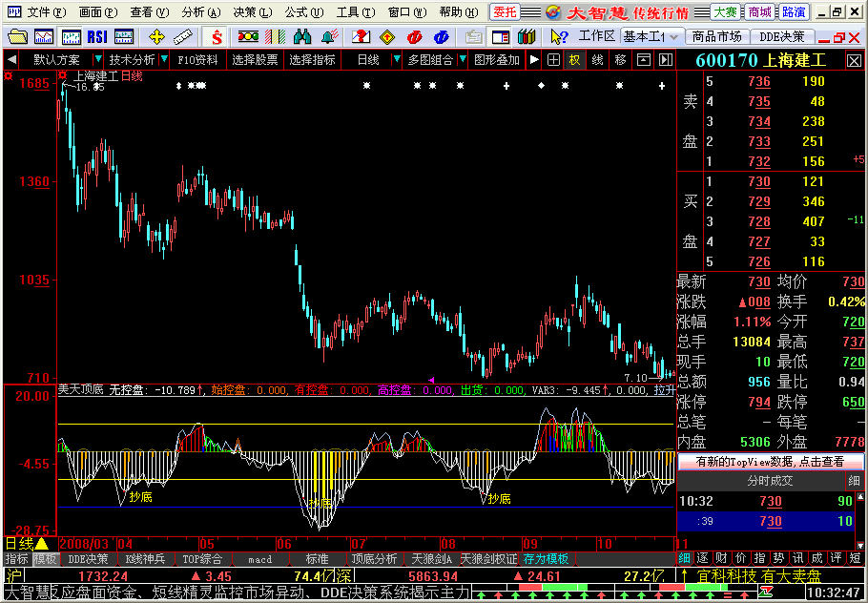Open the 决策(L) menu
868x603 pixels.
coord(253,11)
